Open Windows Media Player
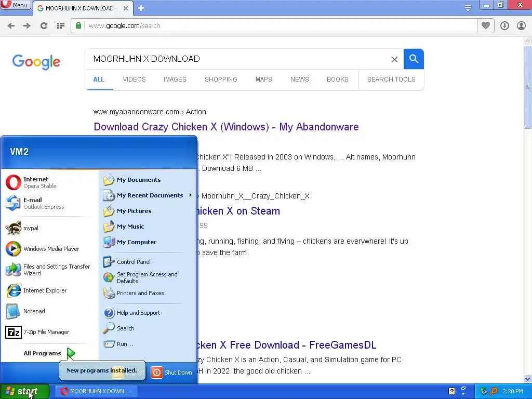This screenshot has height=399, width=532. click(x=50, y=249)
